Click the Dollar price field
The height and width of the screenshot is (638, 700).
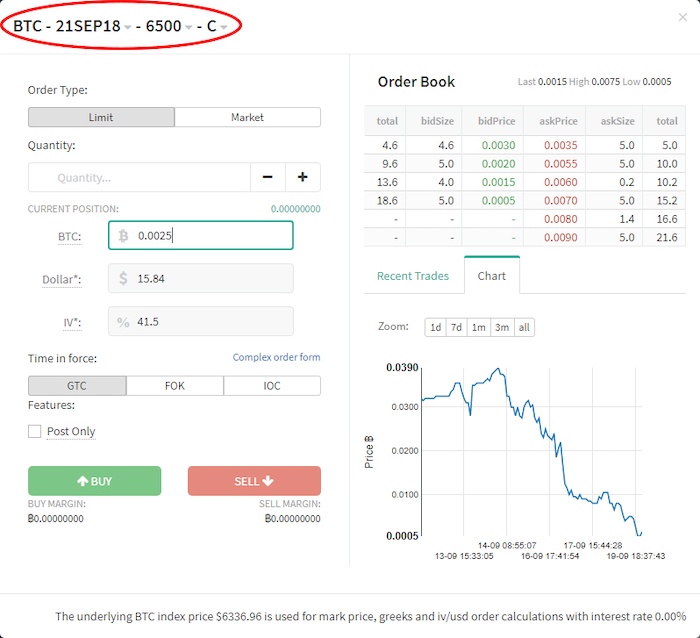coord(200,278)
